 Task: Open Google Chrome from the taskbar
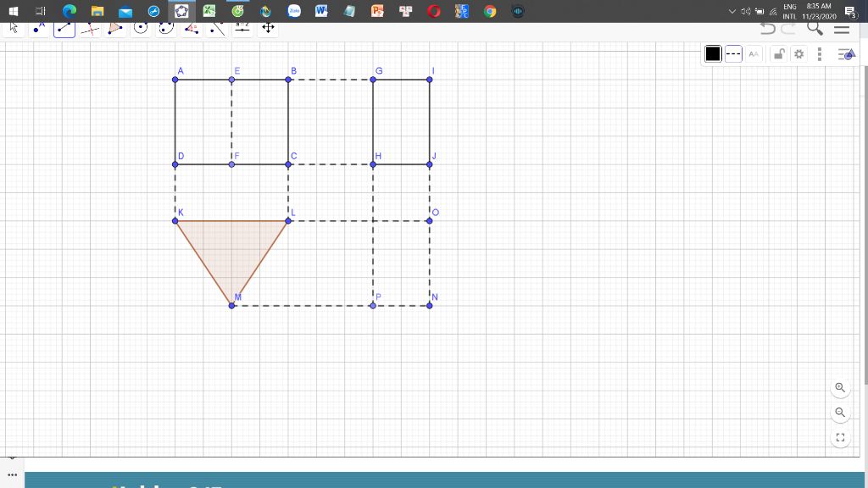(x=490, y=11)
